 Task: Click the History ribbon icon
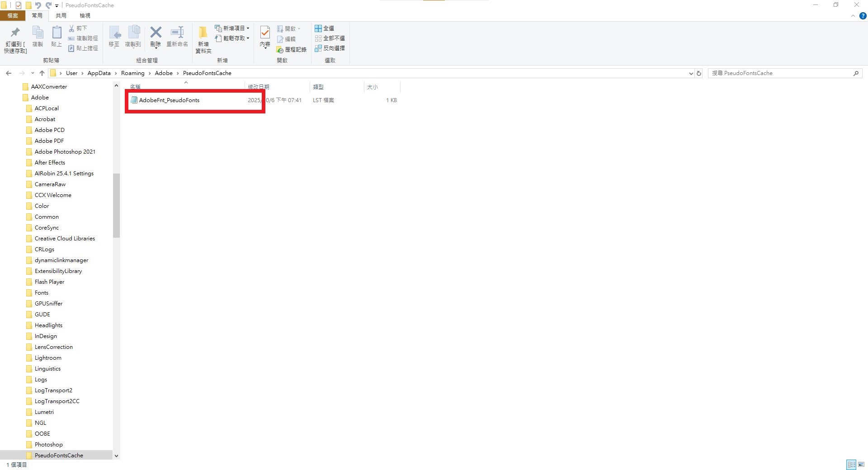tap(280, 49)
